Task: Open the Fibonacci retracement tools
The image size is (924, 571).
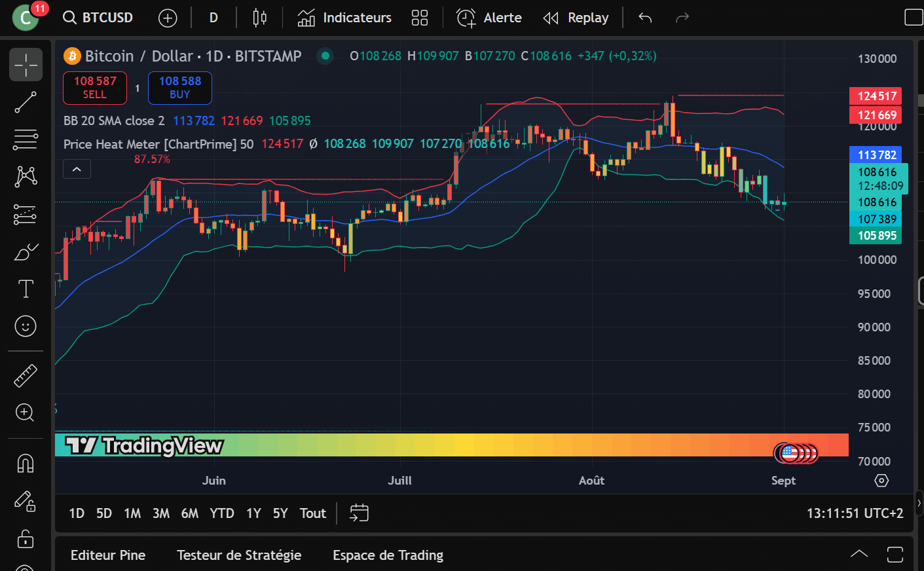Action: tap(26, 139)
